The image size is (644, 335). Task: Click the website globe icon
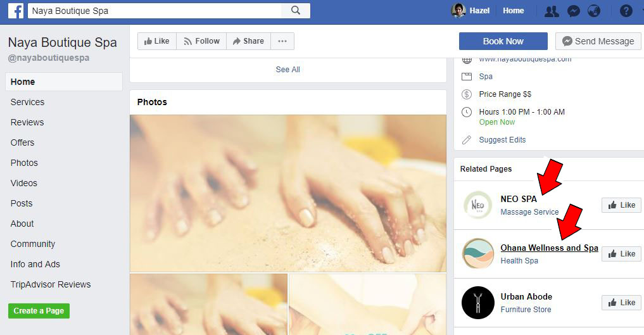(x=467, y=60)
